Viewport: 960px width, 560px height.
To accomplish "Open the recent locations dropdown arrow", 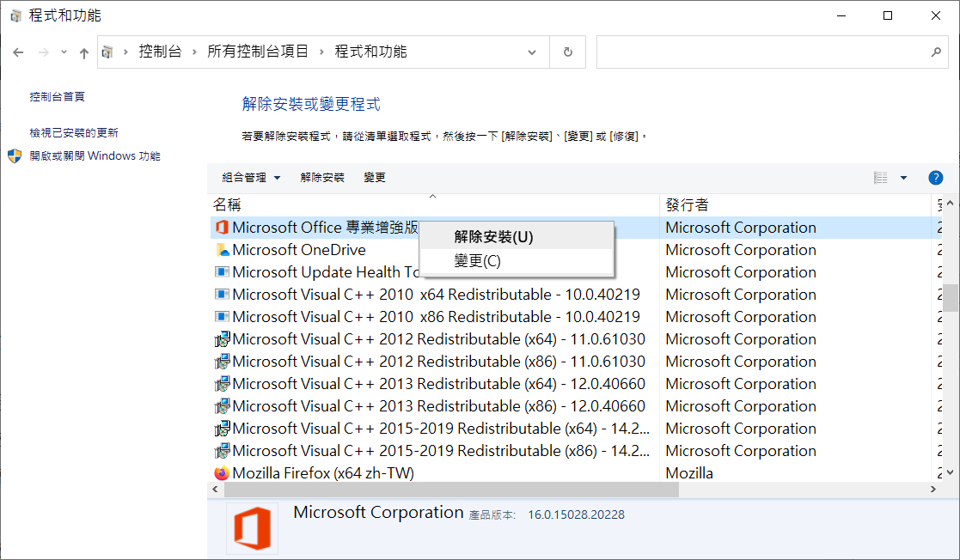I will (x=64, y=52).
